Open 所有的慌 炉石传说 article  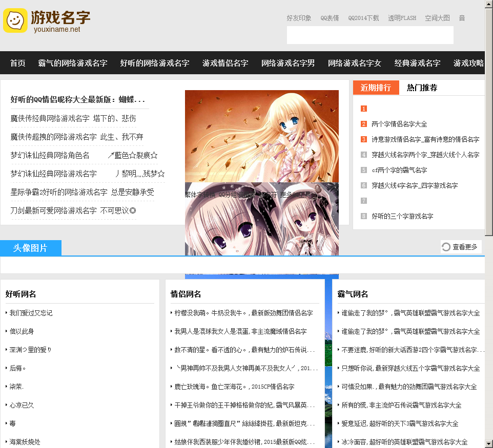coord(401,406)
